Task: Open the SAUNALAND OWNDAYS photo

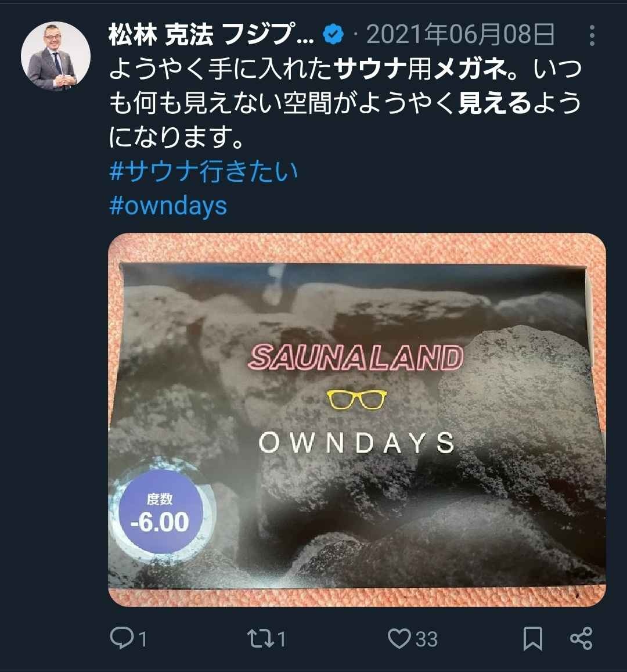Action: [357, 419]
